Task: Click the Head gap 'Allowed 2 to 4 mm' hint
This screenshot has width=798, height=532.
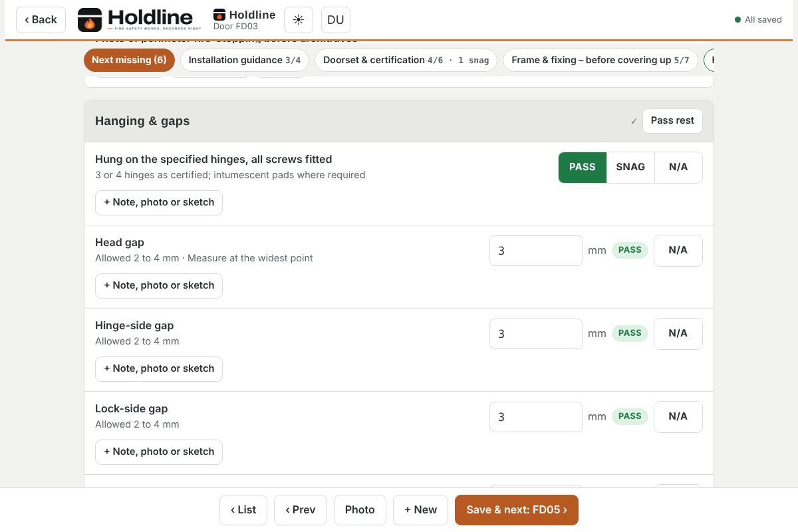Action: point(137,258)
